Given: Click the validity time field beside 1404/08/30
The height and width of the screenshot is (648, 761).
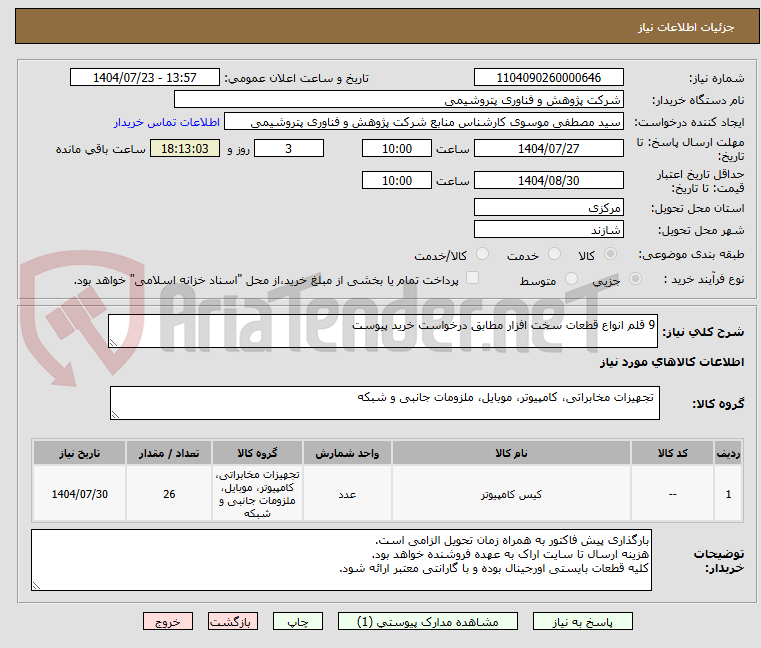Looking at the screenshot, I should (397, 181).
